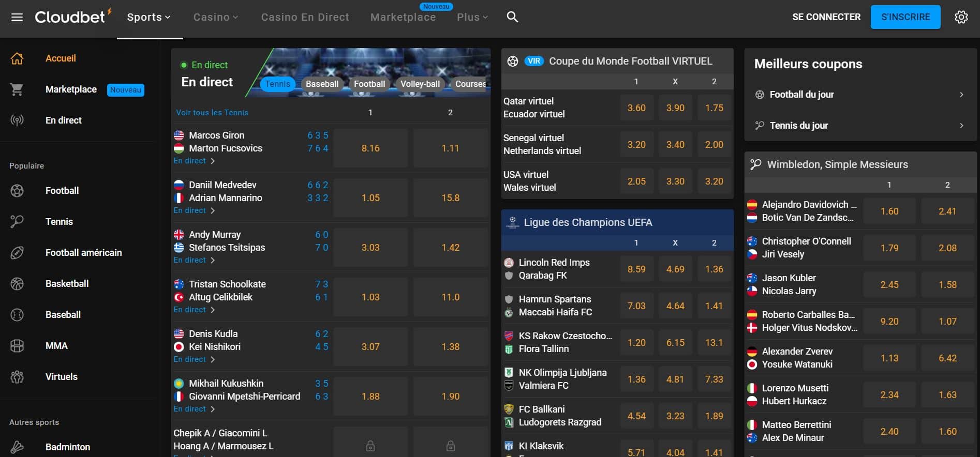Screen dimensions: 980x457
Task: Click the VIR badge on virtual cup
Action: click(x=534, y=61)
